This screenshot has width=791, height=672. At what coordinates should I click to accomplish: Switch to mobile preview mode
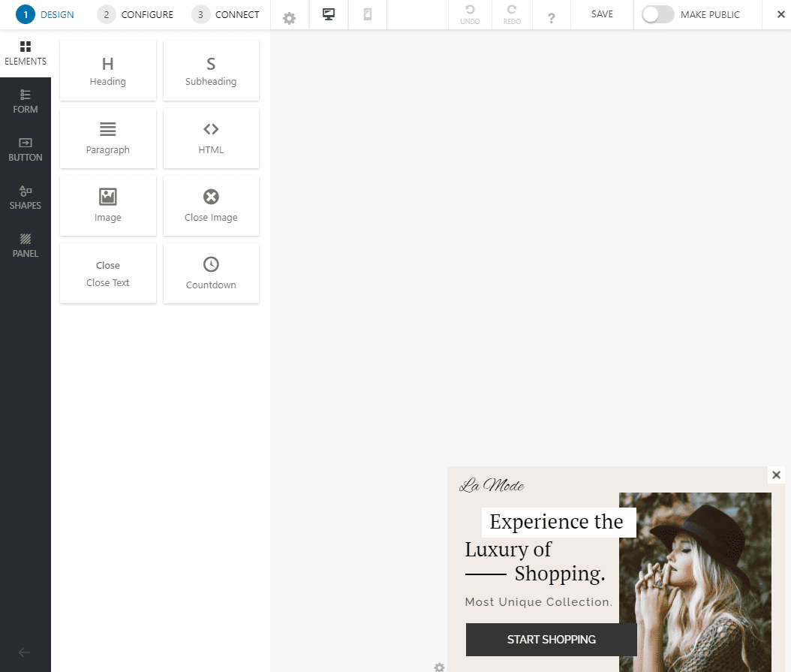[367, 14]
